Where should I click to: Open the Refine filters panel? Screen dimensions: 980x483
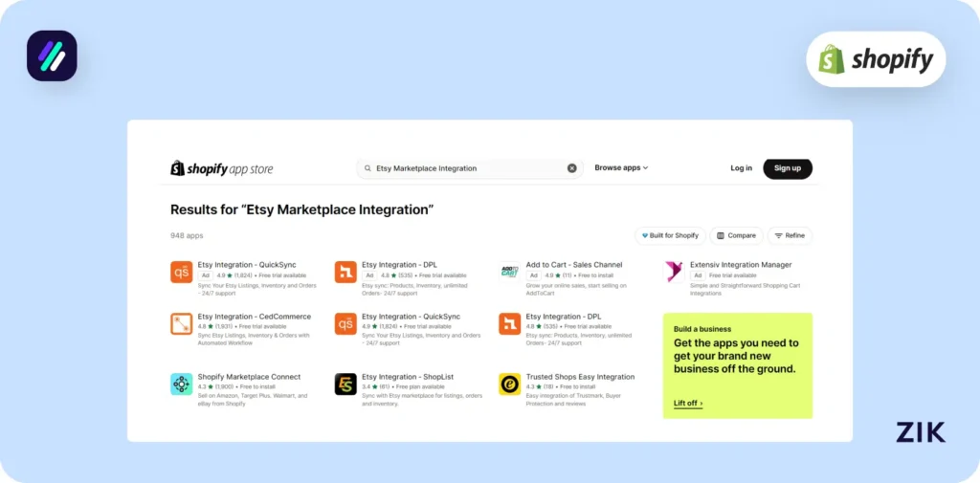pyautogui.click(x=790, y=235)
